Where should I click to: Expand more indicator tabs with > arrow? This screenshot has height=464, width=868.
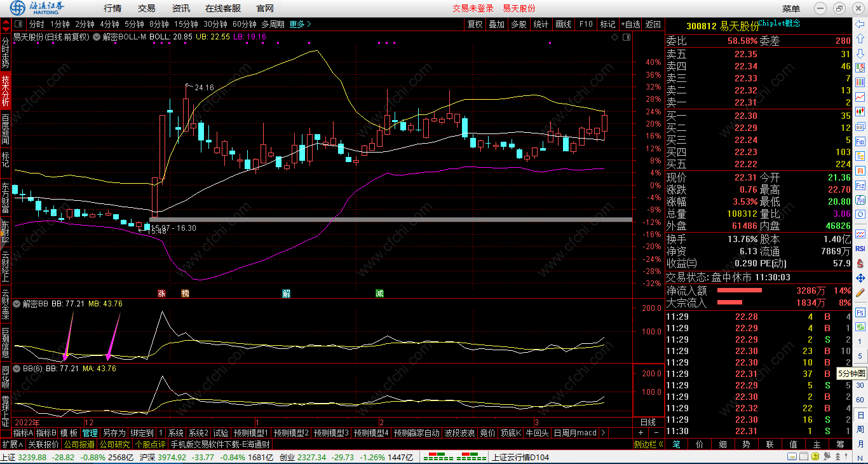pos(603,433)
